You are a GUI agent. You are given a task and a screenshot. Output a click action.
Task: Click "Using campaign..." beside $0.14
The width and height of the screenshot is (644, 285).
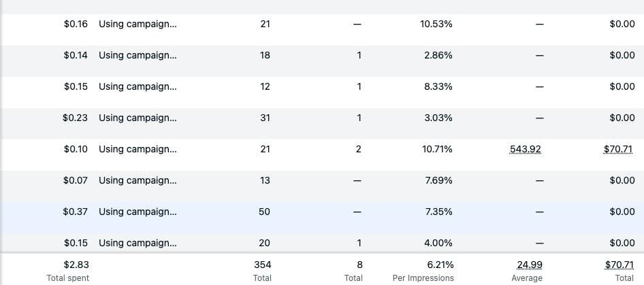click(138, 55)
